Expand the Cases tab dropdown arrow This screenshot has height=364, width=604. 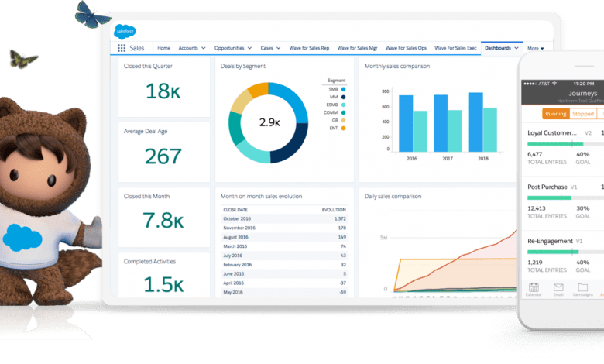pos(278,48)
